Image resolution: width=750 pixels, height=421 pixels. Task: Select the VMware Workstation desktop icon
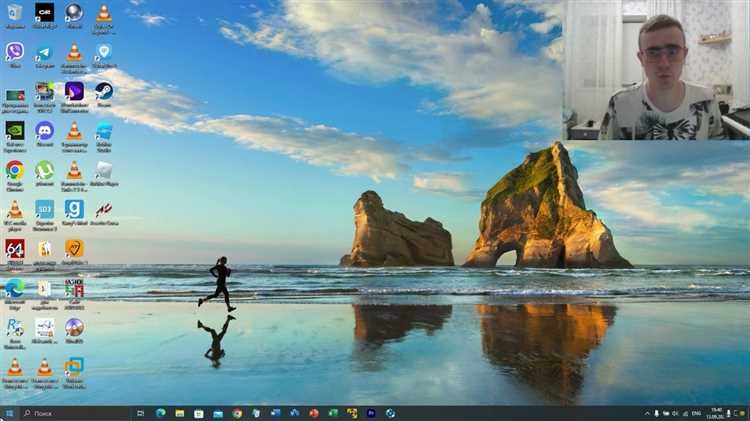coord(74,367)
